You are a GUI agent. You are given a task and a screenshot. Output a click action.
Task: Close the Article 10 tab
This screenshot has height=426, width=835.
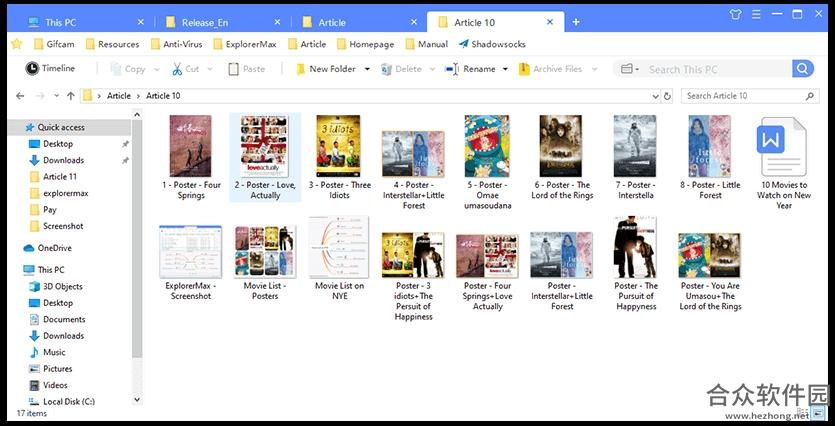550,22
